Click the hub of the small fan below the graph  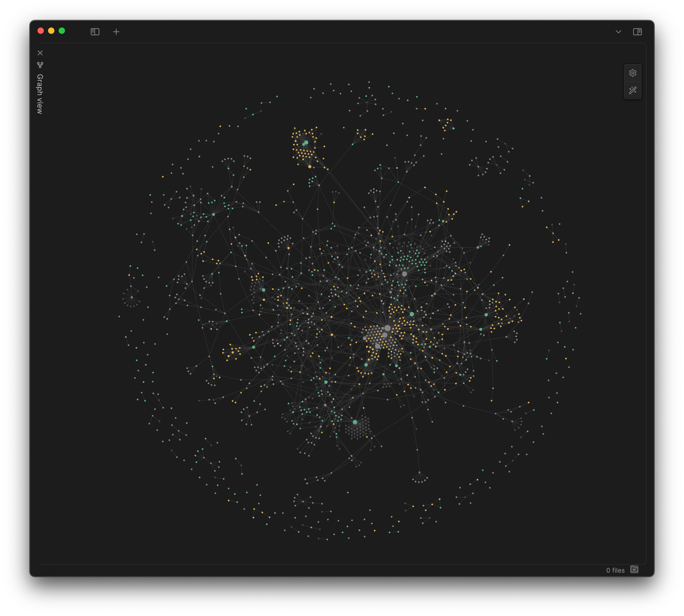tap(420, 472)
